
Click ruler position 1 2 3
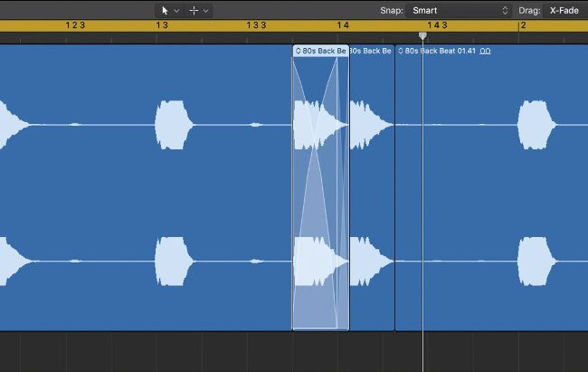(x=75, y=25)
